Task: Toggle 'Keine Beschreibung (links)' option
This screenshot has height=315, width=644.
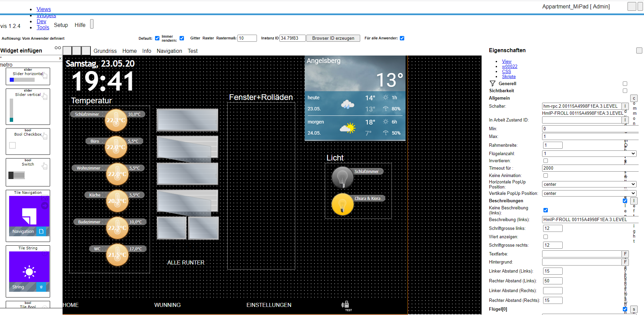Action: (545, 210)
